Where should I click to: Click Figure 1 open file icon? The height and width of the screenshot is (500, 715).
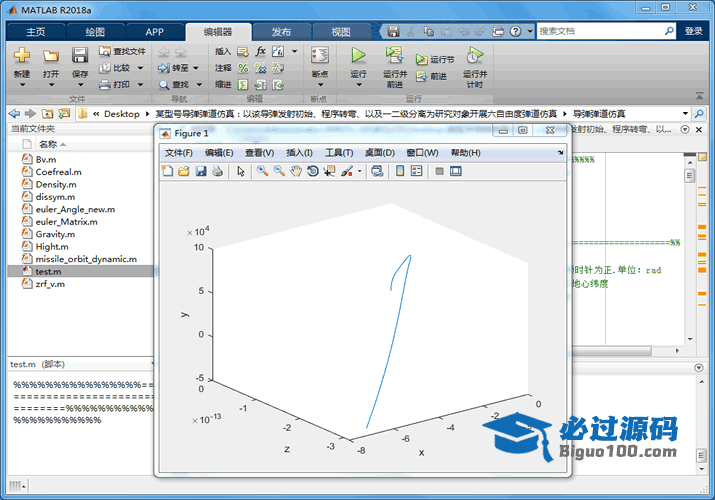pos(184,171)
